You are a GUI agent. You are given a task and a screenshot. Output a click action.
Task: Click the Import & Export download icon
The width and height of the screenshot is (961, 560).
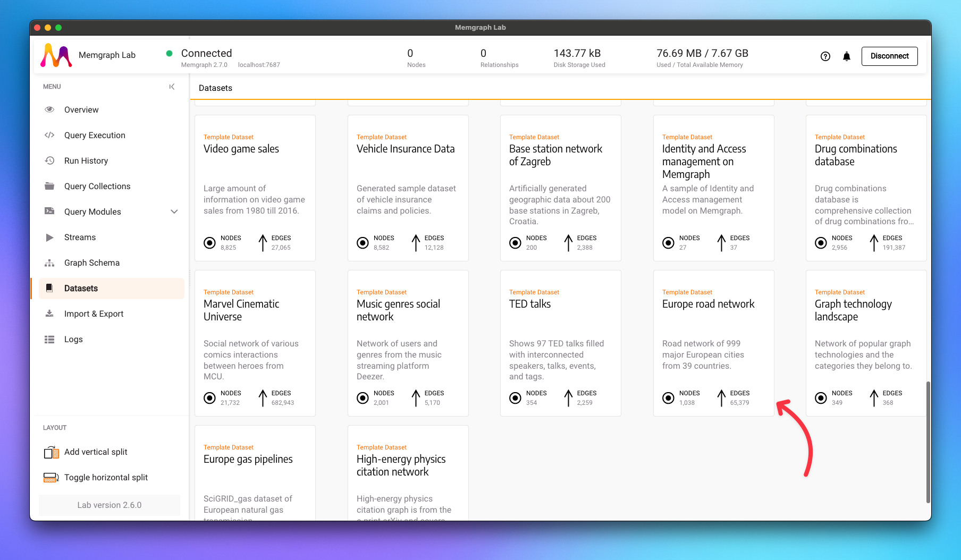pyautogui.click(x=49, y=314)
